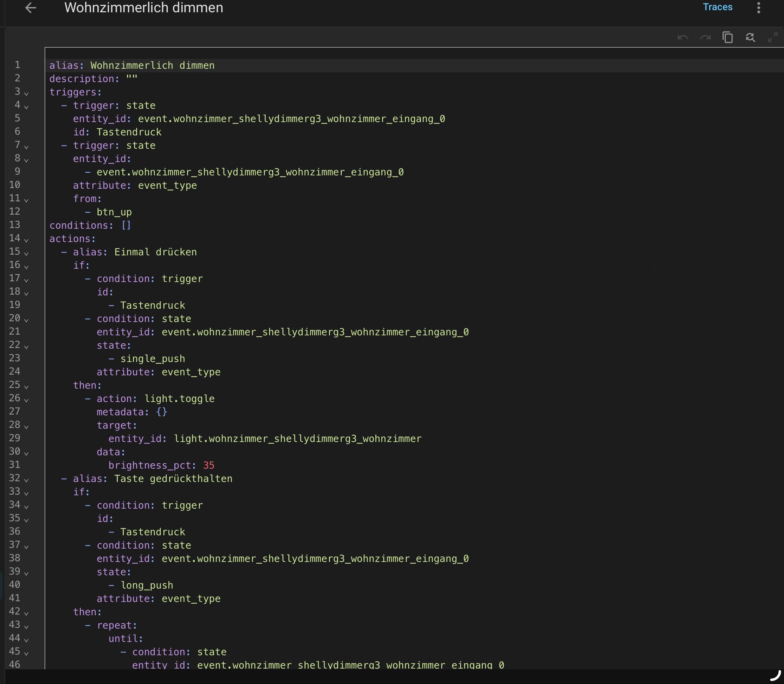Collapse the if block at line 16
Image resolution: width=784 pixels, height=684 pixels.
pyautogui.click(x=26, y=267)
